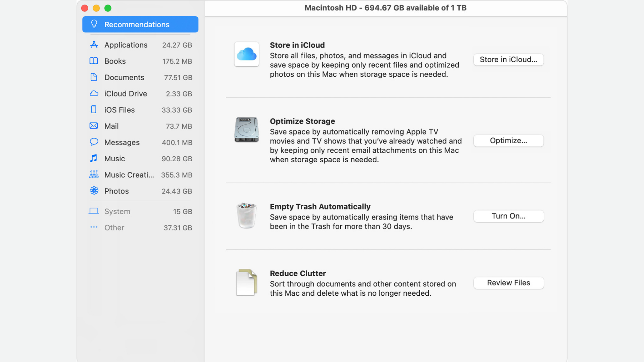
Task: Click the 15 GB System size
Action: pyautogui.click(x=183, y=211)
